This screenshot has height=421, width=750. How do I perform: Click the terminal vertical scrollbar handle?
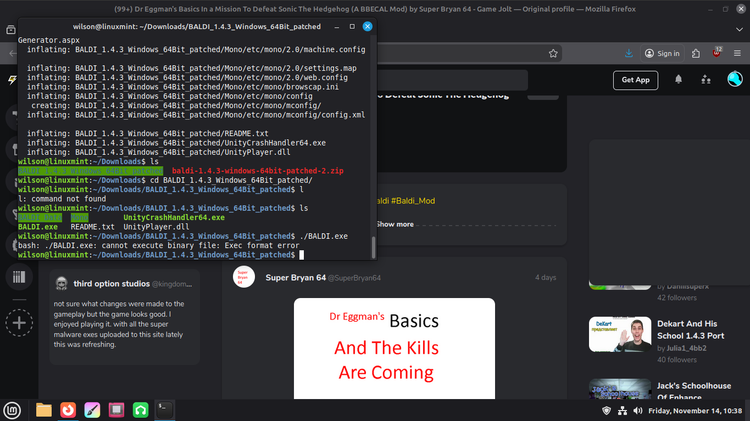coord(374,247)
